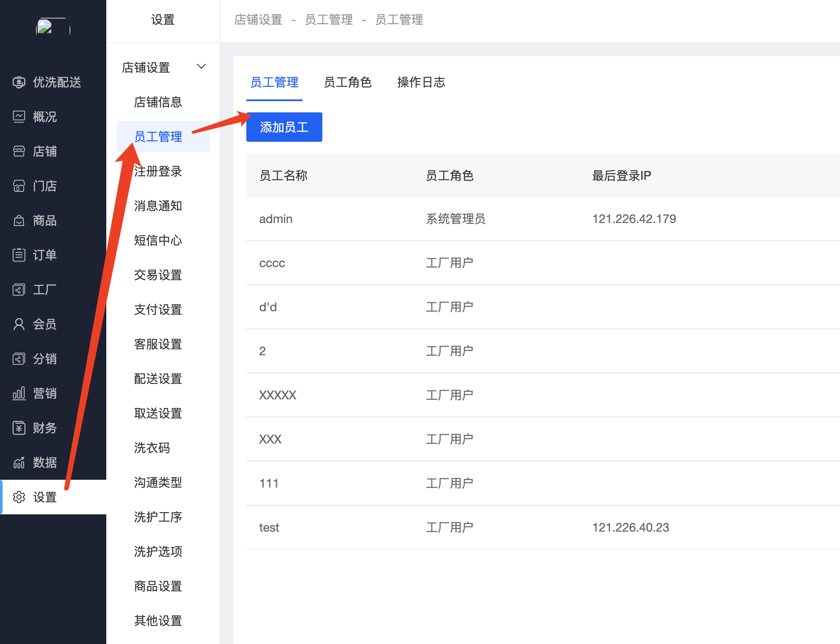Collapse the 店铺设置 chevron

(201, 67)
